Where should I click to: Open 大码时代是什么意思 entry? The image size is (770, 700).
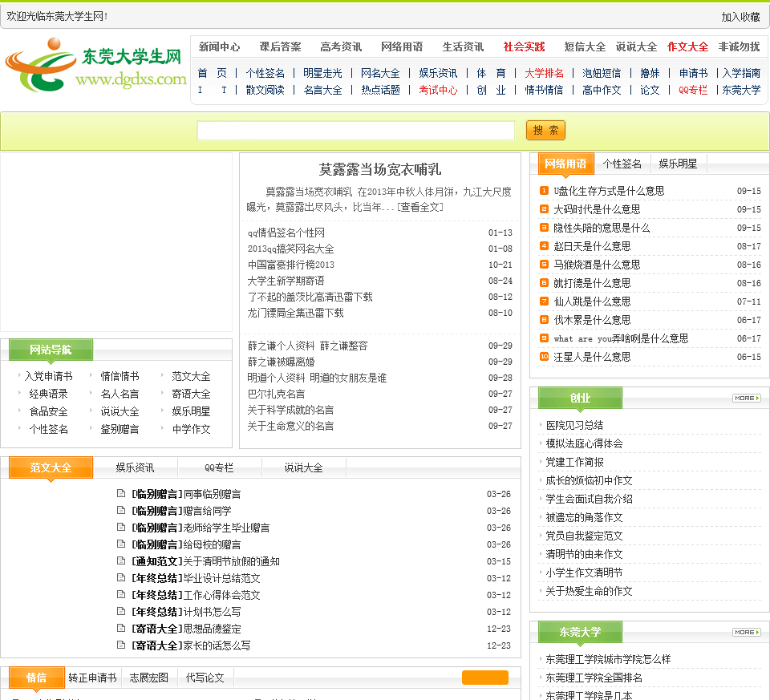click(x=597, y=209)
